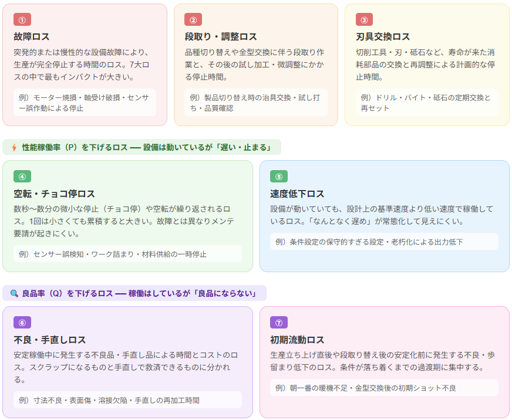The height and width of the screenshot is (420, 512).
Task: Select the 空転・チョコ停ロス title
Action: [x=54, y=194]
